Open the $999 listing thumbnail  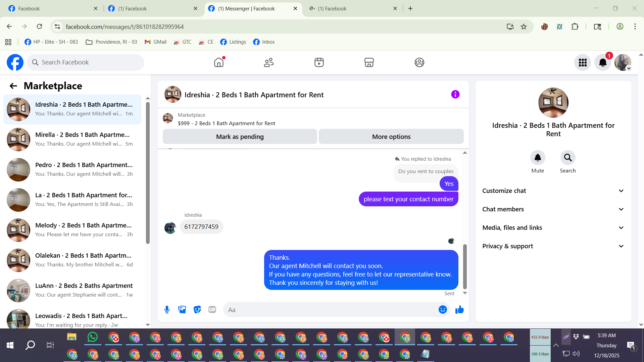pyautogui.click(x=168, y=118)
